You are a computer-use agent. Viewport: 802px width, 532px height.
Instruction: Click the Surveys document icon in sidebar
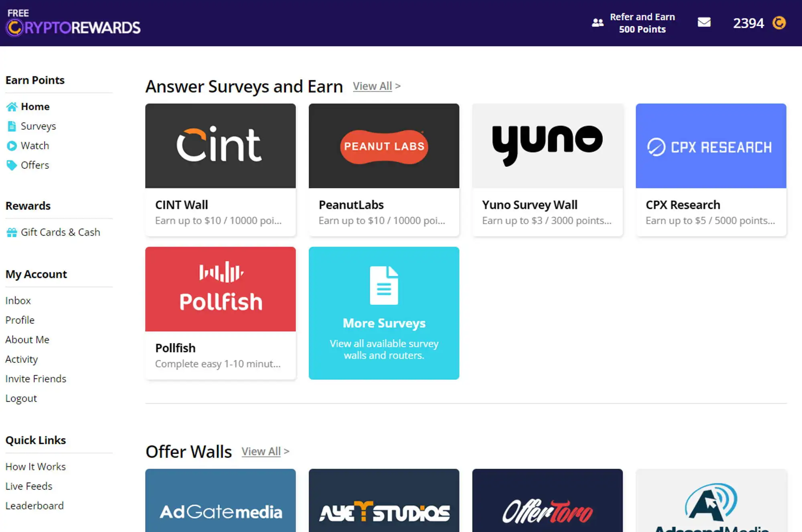[x=12, y=126]
